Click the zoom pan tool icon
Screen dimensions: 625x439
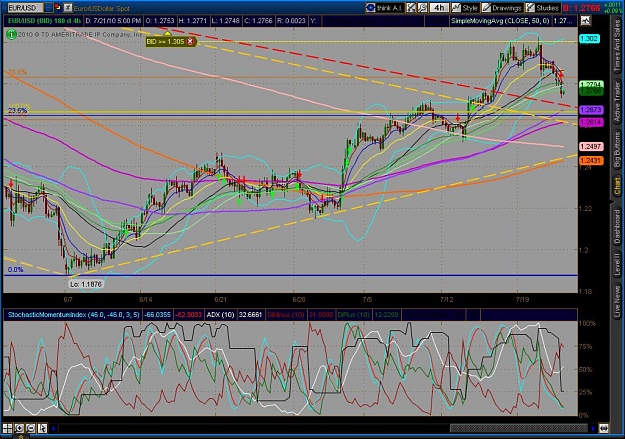(411, 8)
